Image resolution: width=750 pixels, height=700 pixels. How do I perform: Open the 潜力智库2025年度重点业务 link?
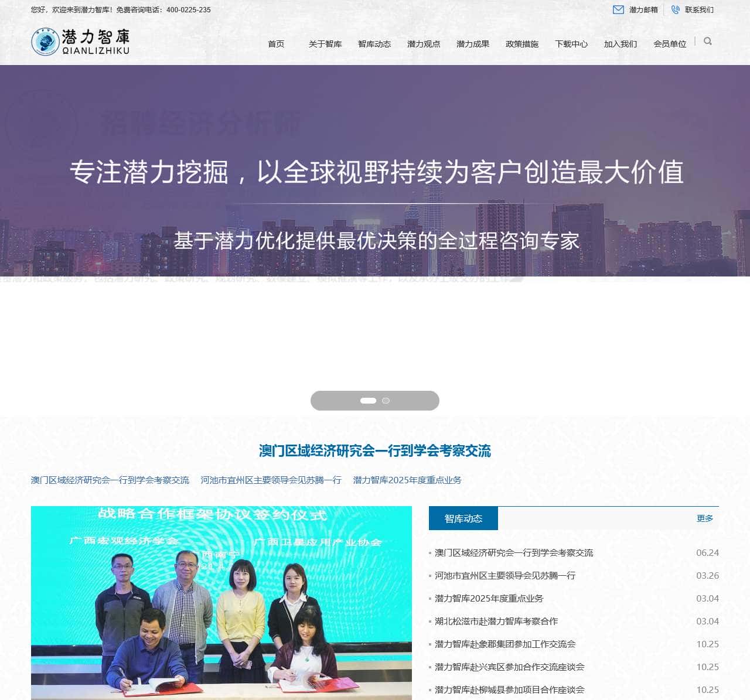(x=489, y=599)
